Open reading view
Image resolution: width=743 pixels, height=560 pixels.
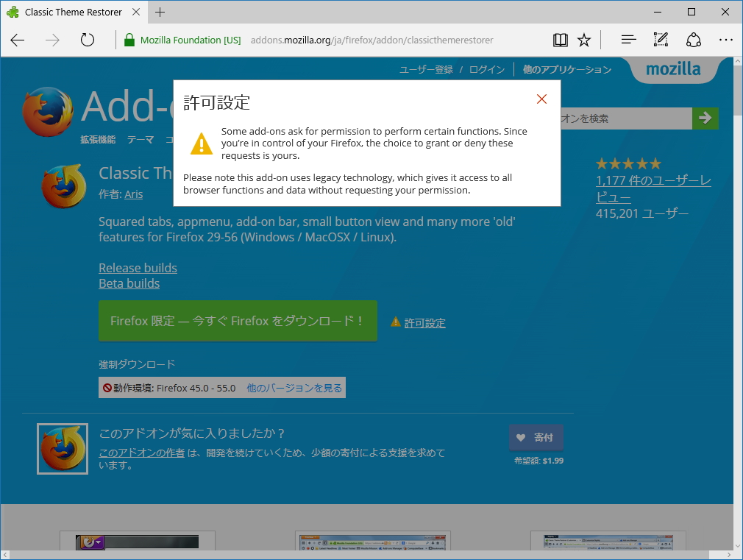(x=560, y=40)
